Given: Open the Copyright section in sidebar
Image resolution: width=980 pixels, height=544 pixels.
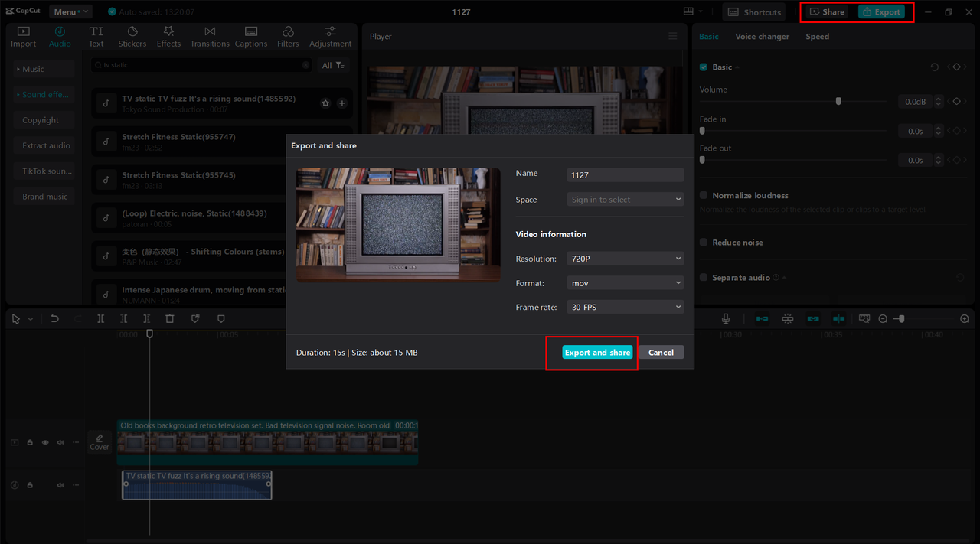Looking at the screenshot, I should point(44,120).
